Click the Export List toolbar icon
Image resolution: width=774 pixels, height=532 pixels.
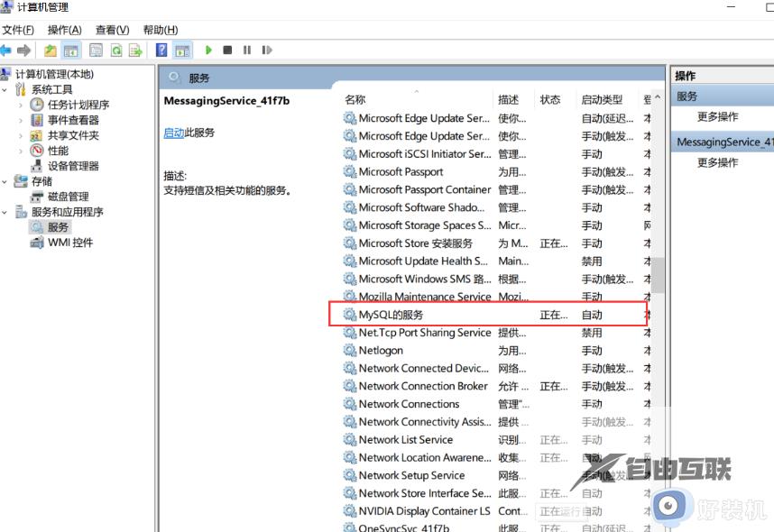pos(134,50)
